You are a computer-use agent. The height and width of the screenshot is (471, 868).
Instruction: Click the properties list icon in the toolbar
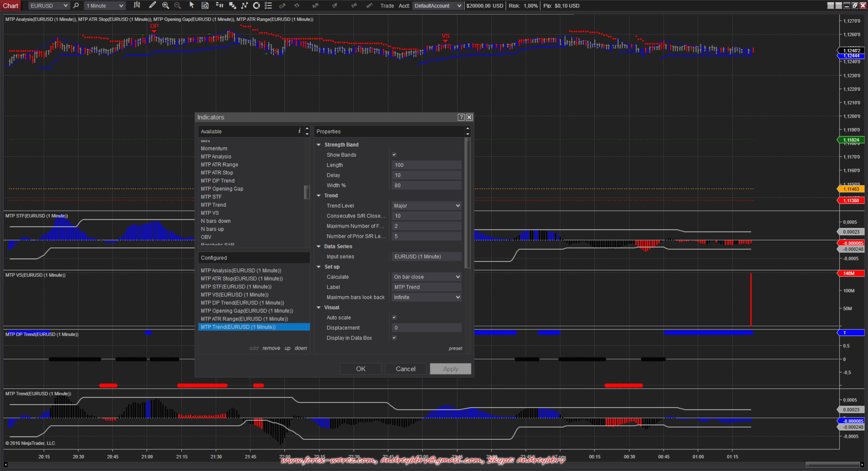click(268, 5)
